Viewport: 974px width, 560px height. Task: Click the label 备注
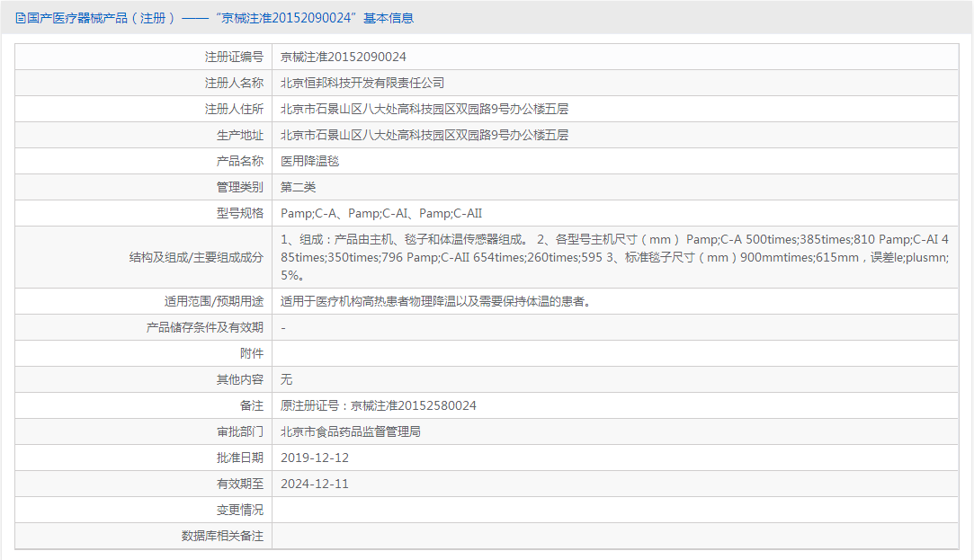pos(252,406)
